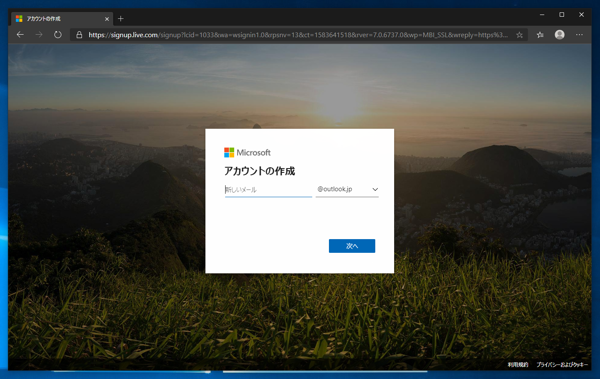Open the 利用規約 link
The image size is (600, 379).
pos(518,365)
